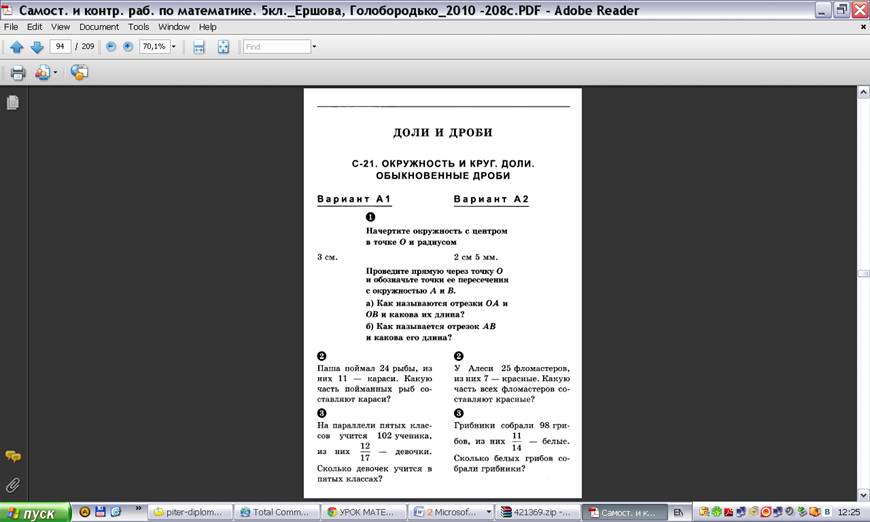Screen dimensions: 870x522
Task: Click the vertical scrollbar thumb
Action: point(863,273)
